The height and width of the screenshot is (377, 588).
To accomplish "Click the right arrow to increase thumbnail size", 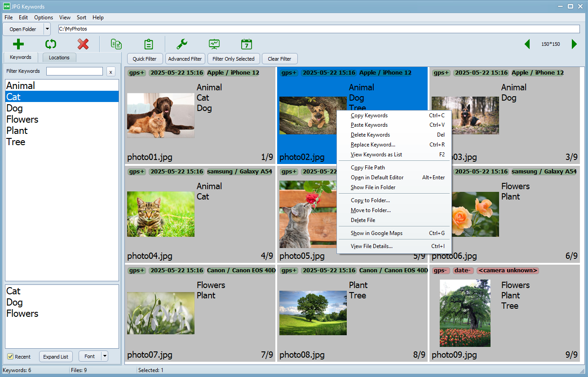I will [x=574, y=44].
